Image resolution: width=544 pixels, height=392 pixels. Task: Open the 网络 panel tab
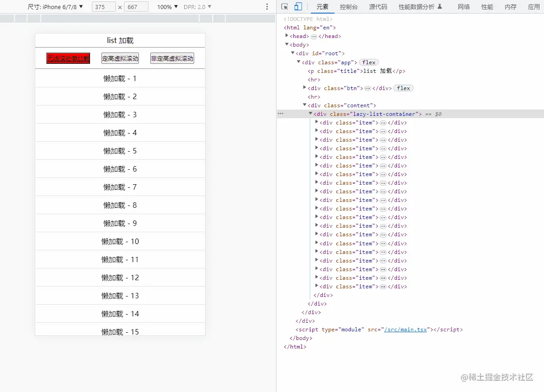pyautogui.click(x=464, y=7)
